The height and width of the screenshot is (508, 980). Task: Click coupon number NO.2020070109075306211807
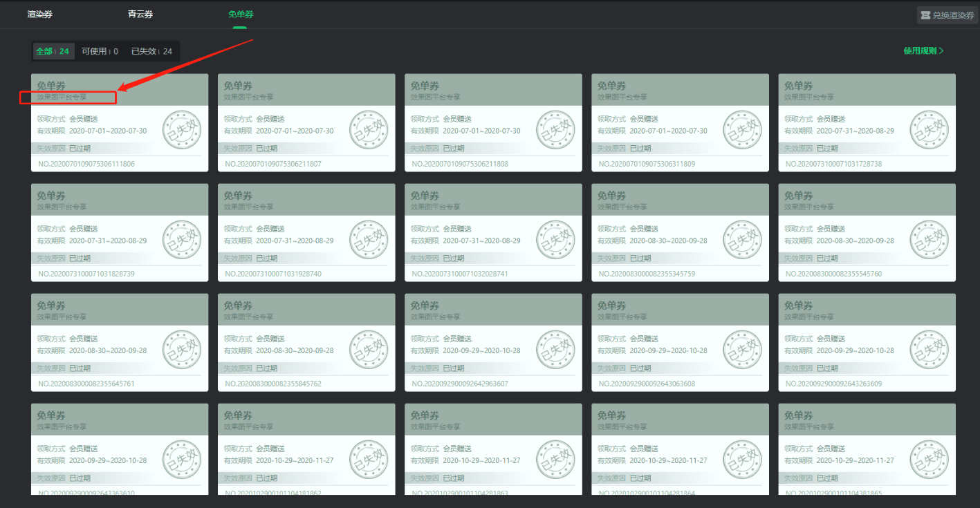(x=273, y=164)
